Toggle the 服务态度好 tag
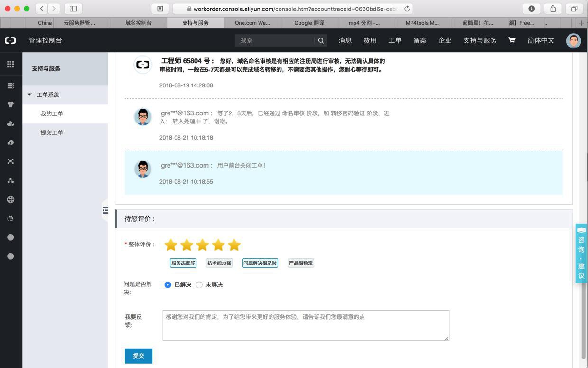The image size is (588, 368). click(x=183, y=263)
